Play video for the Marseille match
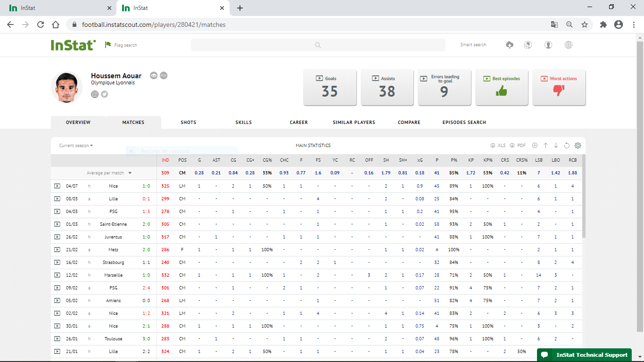Screen dimensions: 644x362 (57, 275)
